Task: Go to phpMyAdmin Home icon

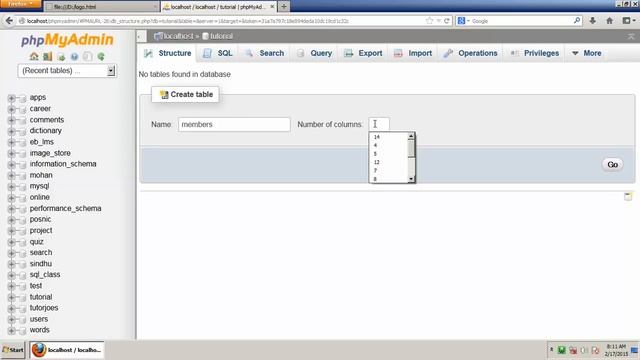Action: (34, 56)
